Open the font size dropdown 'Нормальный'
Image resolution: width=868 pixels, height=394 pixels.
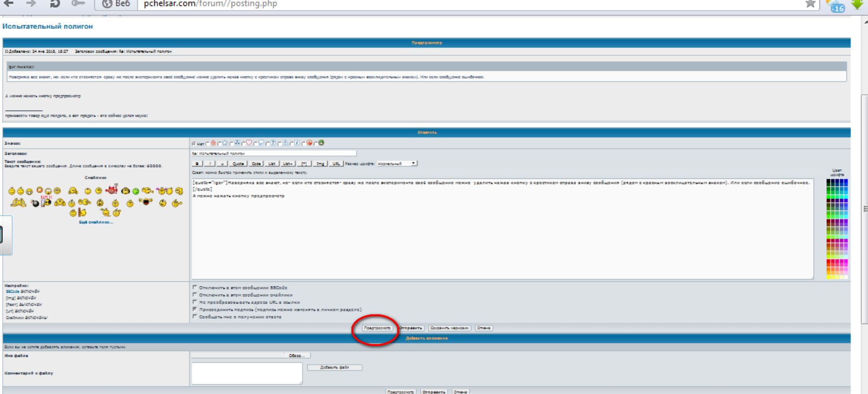pyautogui.click(x=397, y=163)
